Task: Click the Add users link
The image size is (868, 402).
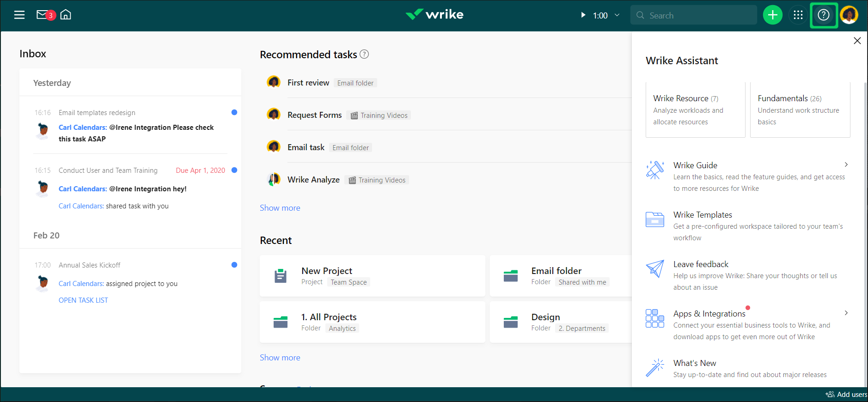Action: coord(846,395)
